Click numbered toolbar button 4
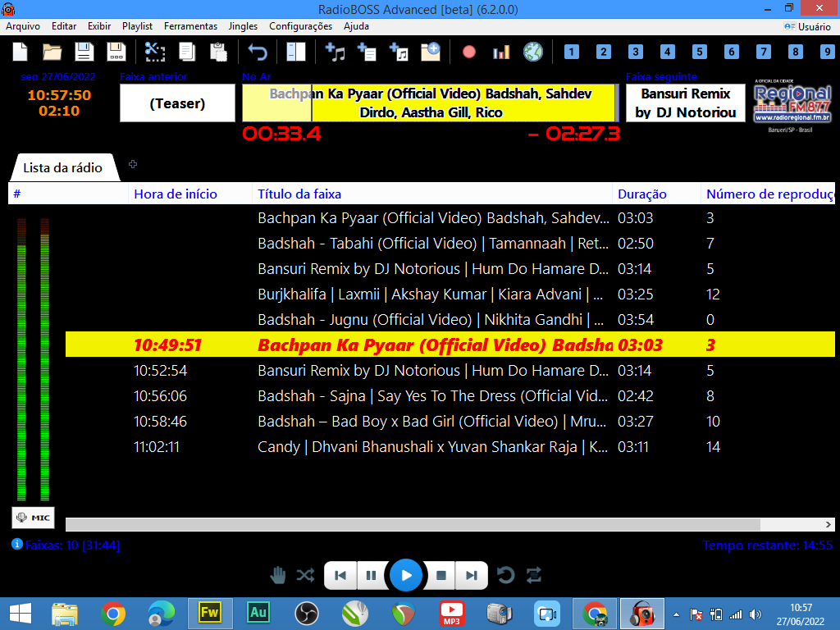840x630 pixels. 668,52
